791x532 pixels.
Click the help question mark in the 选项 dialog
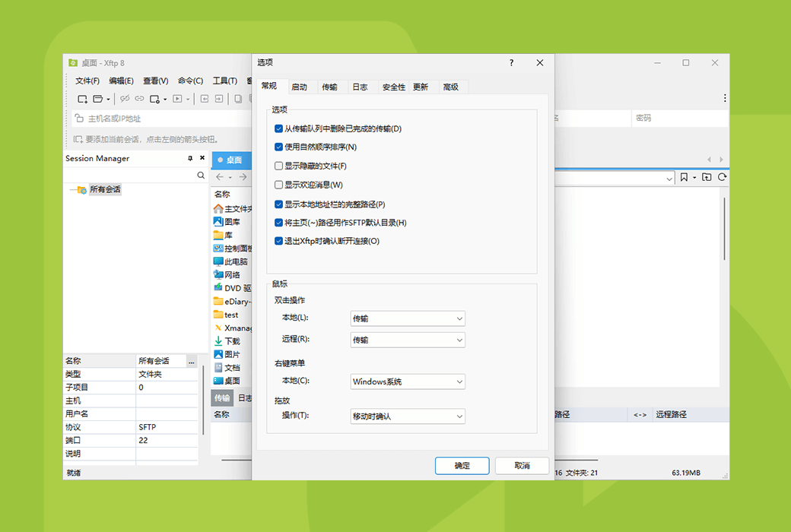pos(512,63)
